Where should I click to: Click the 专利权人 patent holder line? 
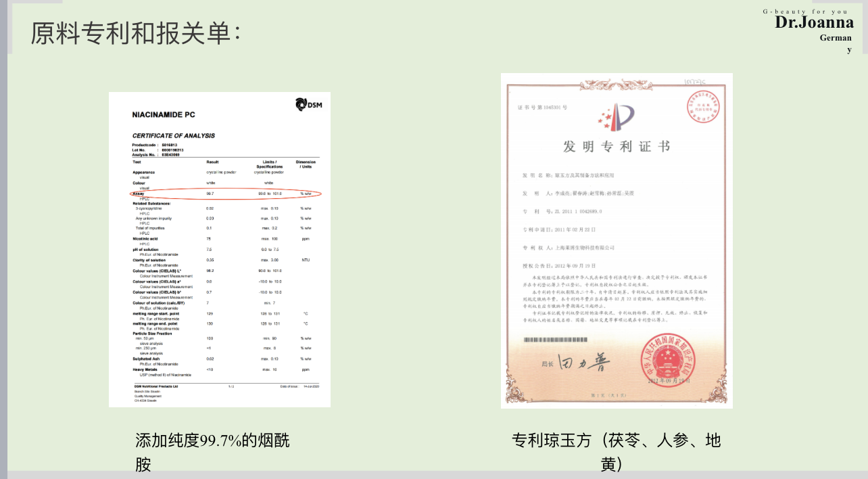(568, 248)
